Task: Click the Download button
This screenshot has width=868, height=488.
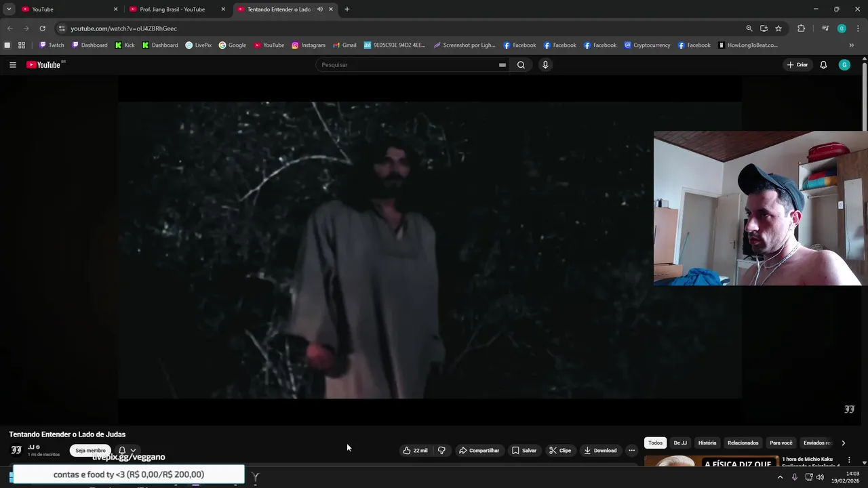Action: coord(600,451)
